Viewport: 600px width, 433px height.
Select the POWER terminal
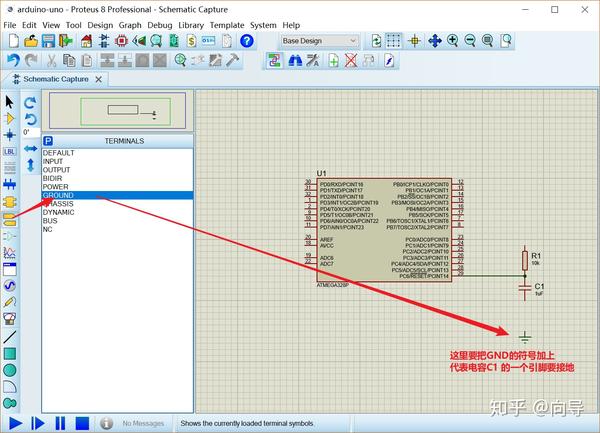117,187
